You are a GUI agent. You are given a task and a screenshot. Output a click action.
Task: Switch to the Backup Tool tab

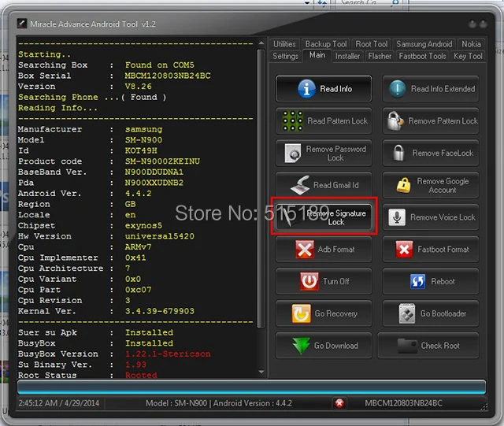326,44
